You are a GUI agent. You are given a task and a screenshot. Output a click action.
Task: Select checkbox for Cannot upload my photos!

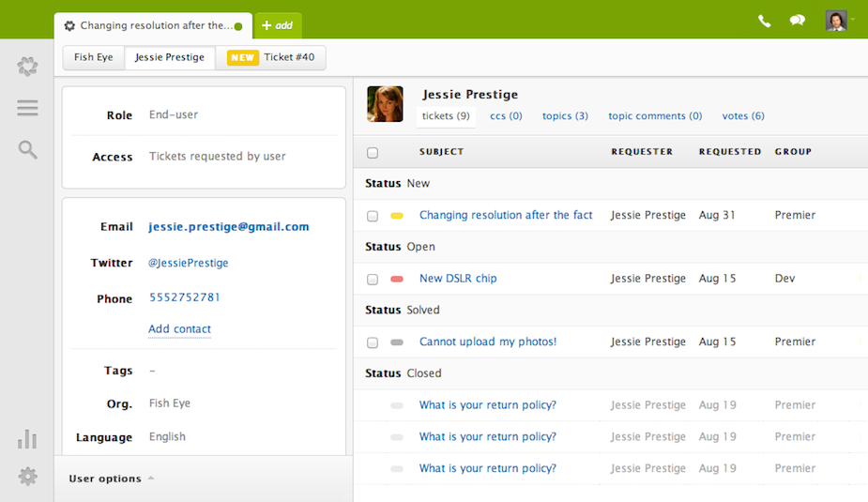point(373,343)
